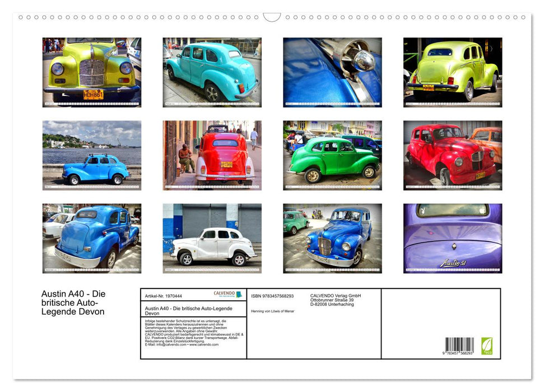Click the CALVENDO Verlag GmbH address block
The width and height of the screenshot is (544, 392).
[335, 297]
